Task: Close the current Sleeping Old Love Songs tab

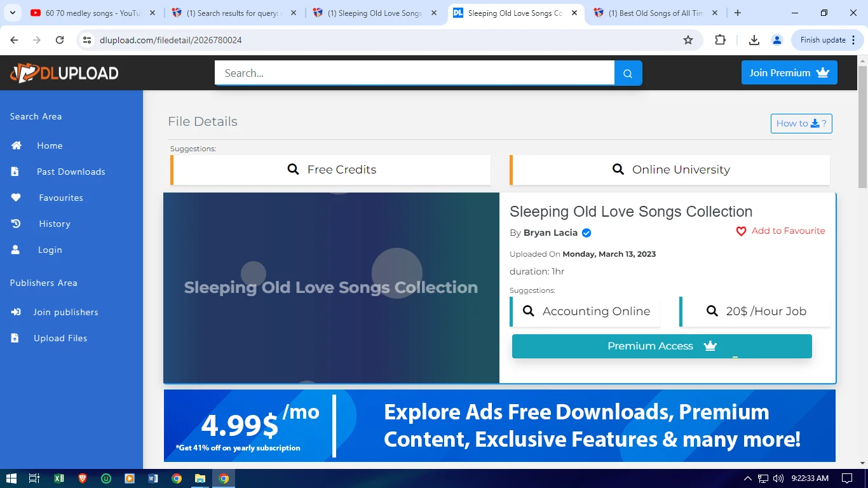Action: click(574, 13)
